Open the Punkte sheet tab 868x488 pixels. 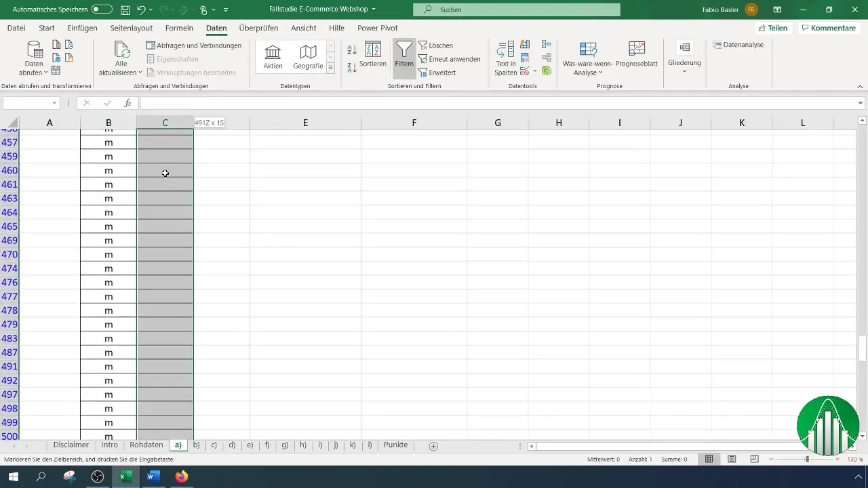tap(395, 445)
